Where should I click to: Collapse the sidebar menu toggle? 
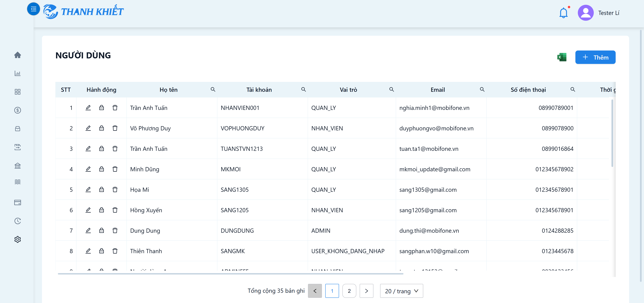click(34, 9)
